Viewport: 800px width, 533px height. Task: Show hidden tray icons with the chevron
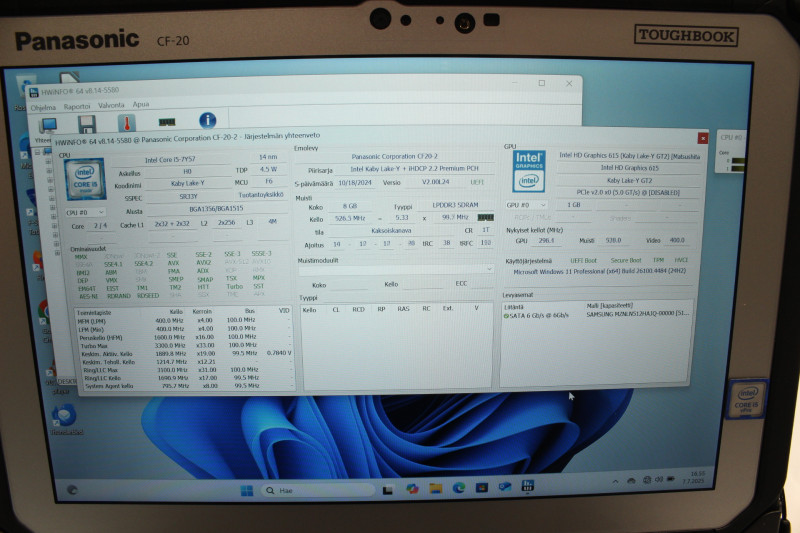tap(615, 481)
